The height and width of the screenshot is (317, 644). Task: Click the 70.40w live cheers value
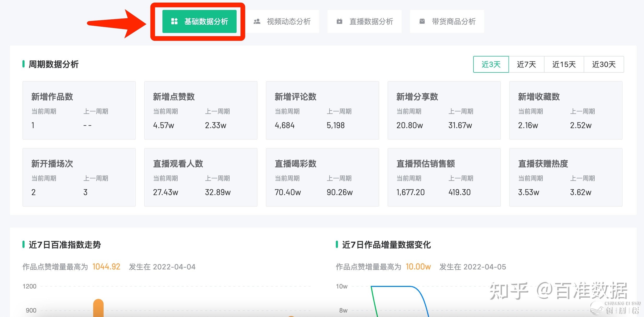pos(288,193)
